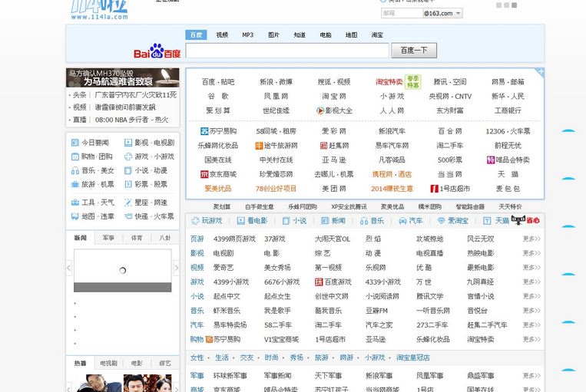
Task: Open the MH370 memorial banner image
Action: (x=123, y=77)
